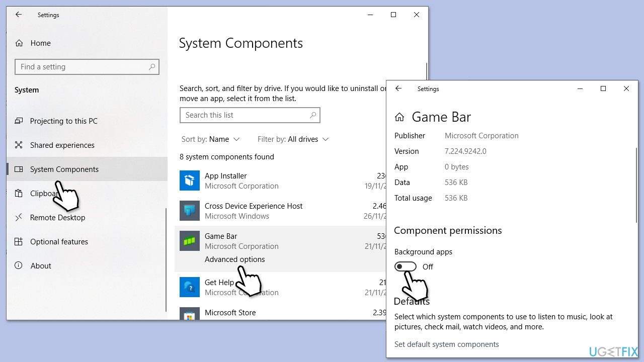Screen dimensions: 644x362
Task: Click the home icon beside Game Bar
Action: coord(399,117)
